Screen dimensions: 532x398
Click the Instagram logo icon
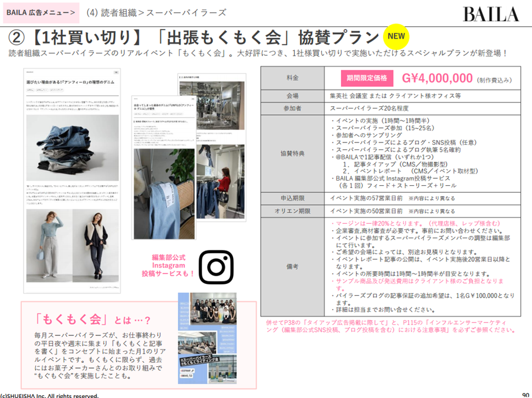[x=216, y=267]
